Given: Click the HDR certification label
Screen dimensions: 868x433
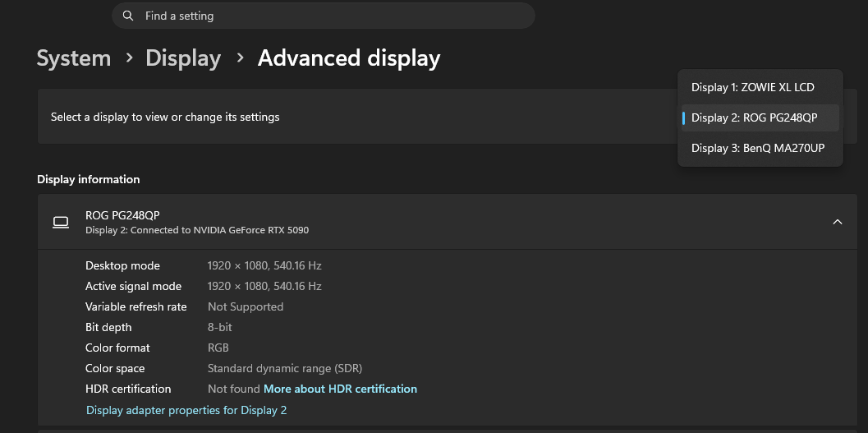Looking at the screenshot, I should [x=128, y=389].
